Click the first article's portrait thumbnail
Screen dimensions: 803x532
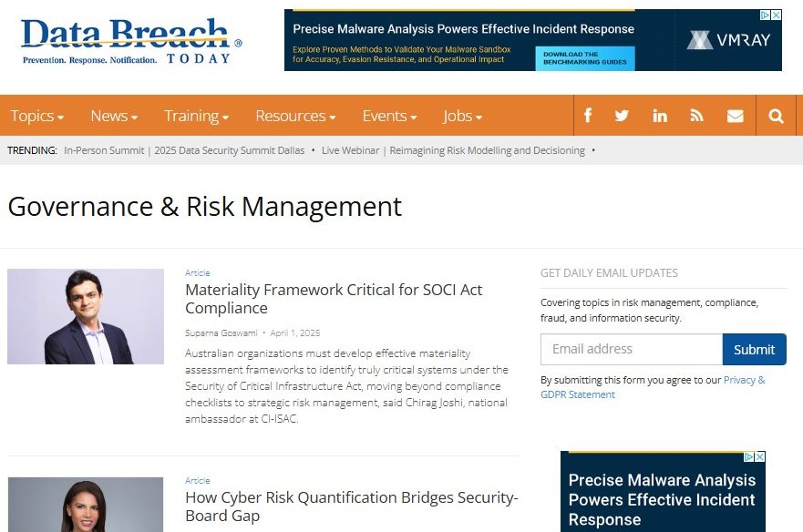coord(86,316)
